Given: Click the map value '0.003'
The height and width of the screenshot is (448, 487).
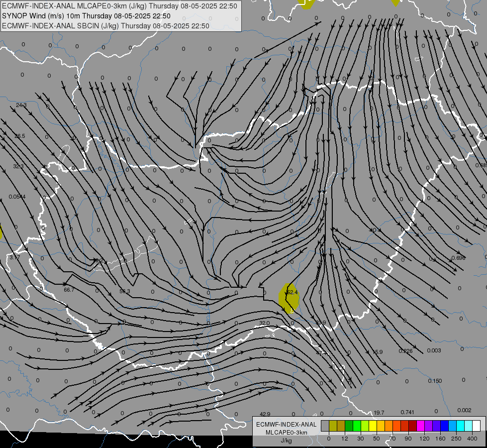Looking at the screenshot, I should pyautogui.click(x=434, y=350).
